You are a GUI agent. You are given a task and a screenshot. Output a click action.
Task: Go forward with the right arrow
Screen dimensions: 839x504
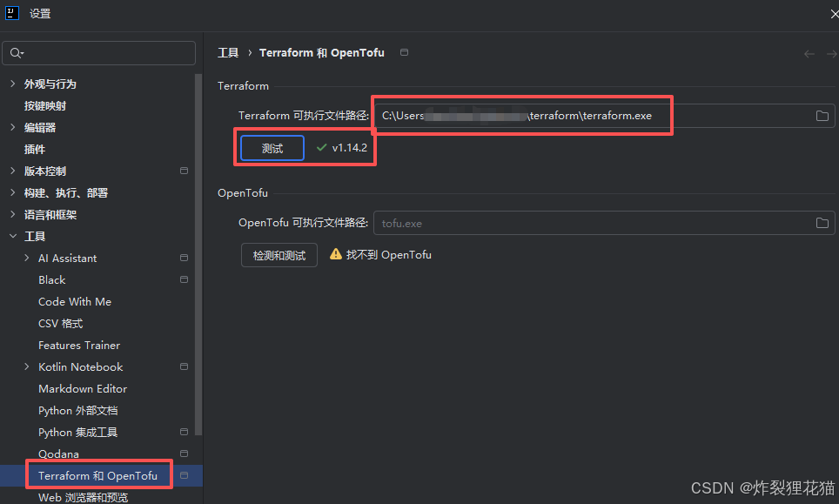(x=831, y=53)
